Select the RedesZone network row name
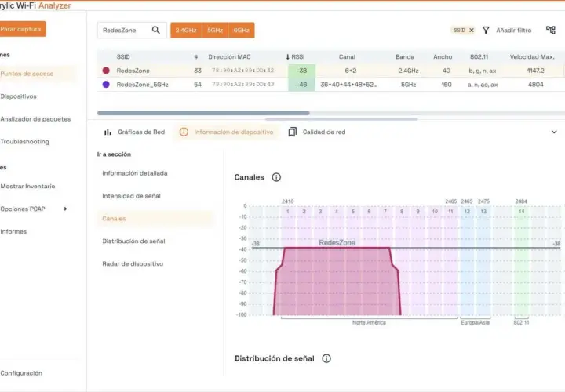Viewport: 565px width, 392px height. point(133,71)
